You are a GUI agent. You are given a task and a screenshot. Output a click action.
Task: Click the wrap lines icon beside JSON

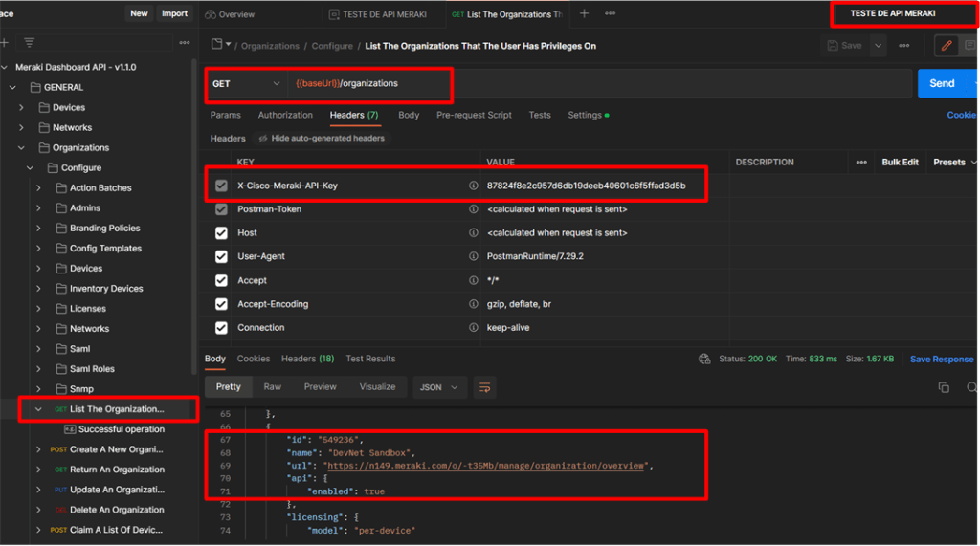click(485, 387)
